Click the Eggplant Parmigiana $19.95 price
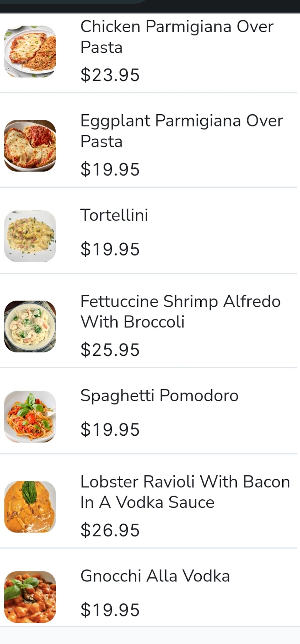This screenshot has height=644, width=300. (x=110, y=169)
